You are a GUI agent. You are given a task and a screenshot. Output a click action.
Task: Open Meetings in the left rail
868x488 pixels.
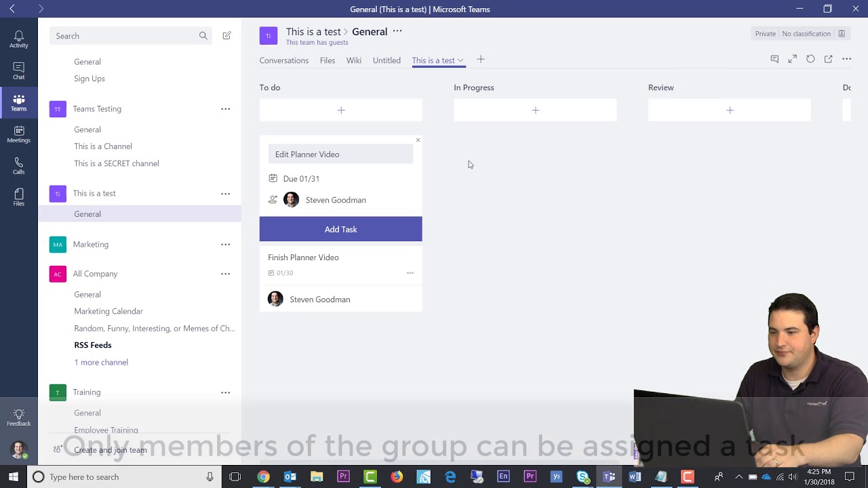(x=18, y=134)
